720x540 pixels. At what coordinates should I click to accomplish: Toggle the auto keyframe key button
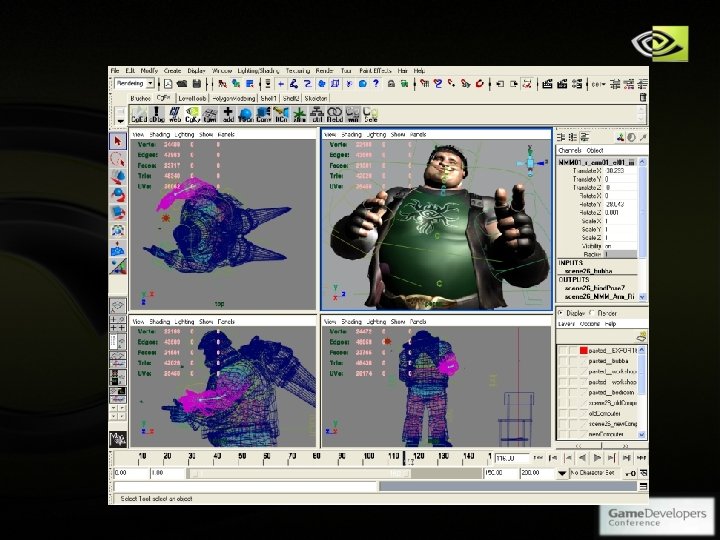(630, 473)
